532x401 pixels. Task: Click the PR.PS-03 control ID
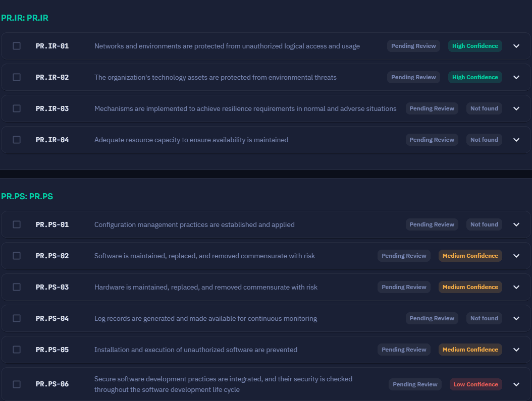coord(52,287)
